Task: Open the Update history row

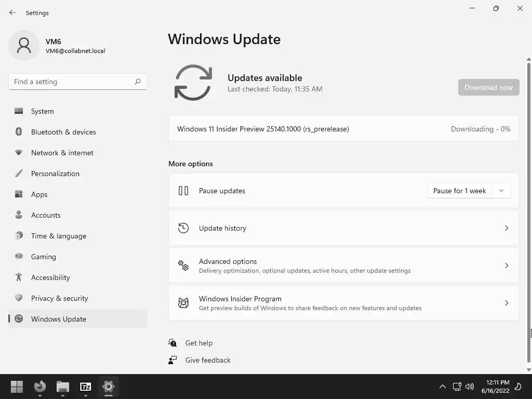Action: 343,228
